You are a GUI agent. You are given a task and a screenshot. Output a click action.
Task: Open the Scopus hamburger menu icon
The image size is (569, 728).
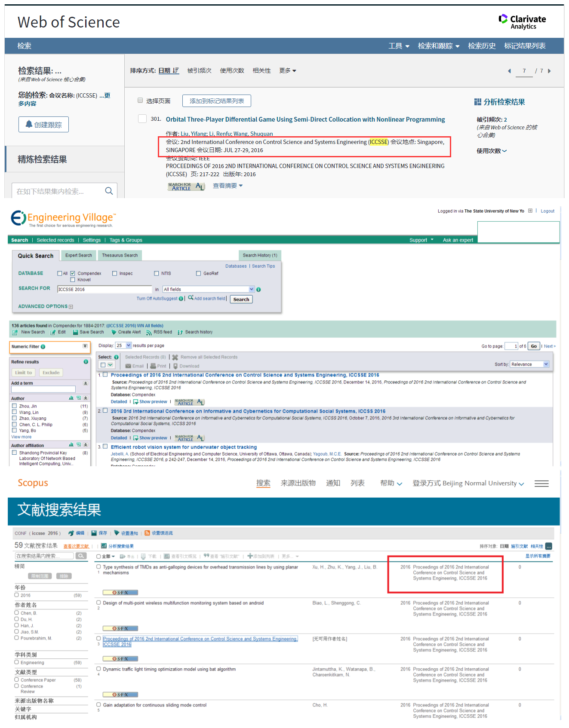click(541, 484)
